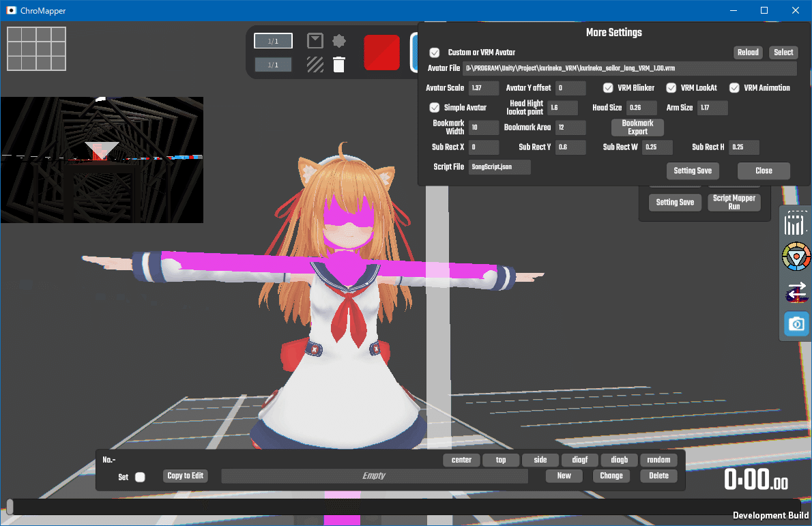The height and width of the screenshot is (526, 812).
Task: Click the Head Size field
Action: coord(641,108)
